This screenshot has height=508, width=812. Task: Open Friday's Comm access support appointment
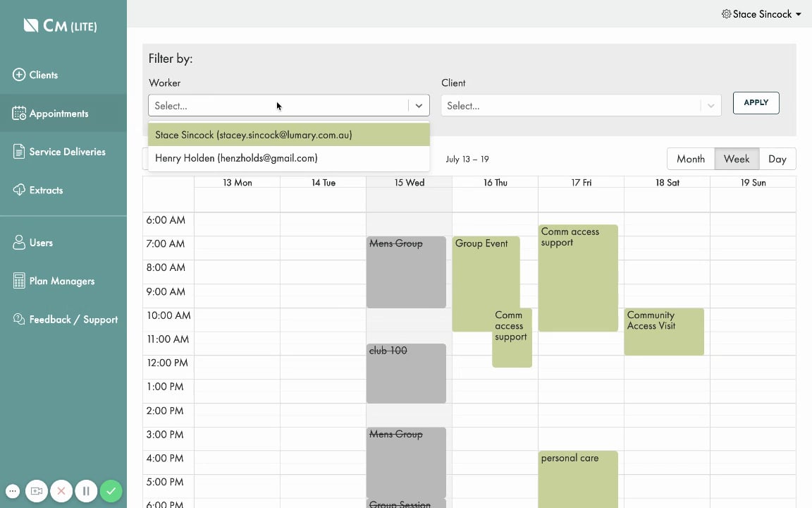click(578, 278)
